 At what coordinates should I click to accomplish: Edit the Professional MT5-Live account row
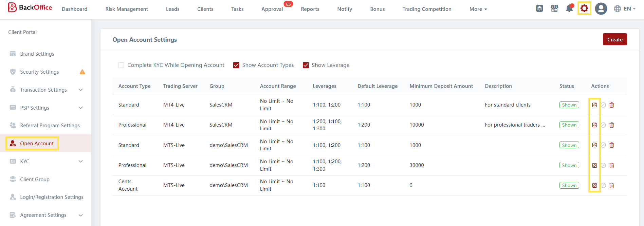pos(594,165)
